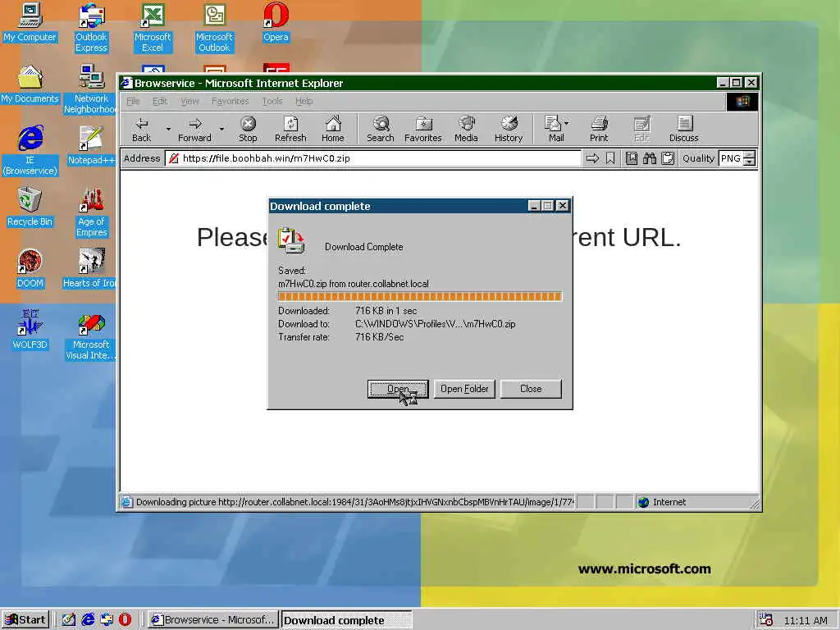The height and width of the screenshot is (630, 840).
Task: Refresh the current page
Action: (x=290, y=130)
